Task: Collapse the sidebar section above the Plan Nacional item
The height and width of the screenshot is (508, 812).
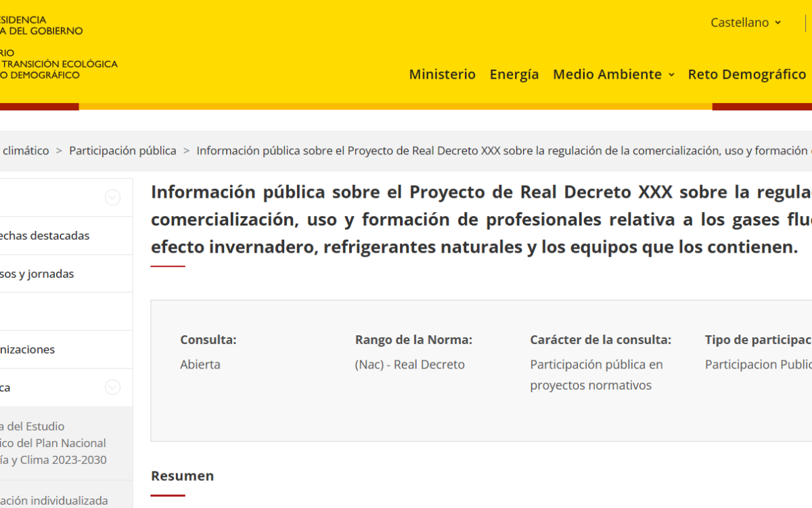Action: (x=113, y=387)
